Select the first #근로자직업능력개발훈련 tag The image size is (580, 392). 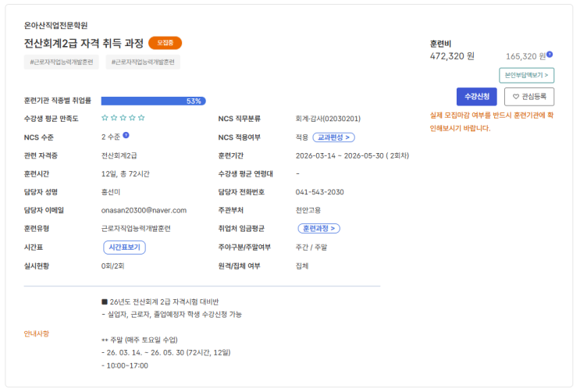[x=62, y=62]
